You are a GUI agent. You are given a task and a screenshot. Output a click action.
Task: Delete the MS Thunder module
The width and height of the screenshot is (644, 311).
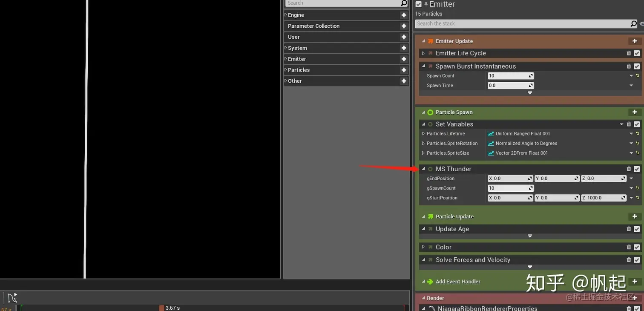pyautogui.click(x=629, y=169)
